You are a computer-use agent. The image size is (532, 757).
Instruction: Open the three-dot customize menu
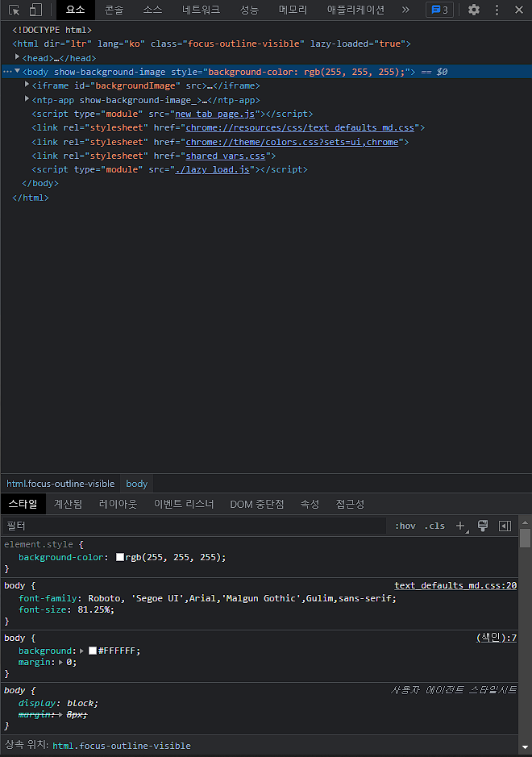(497, 10)
